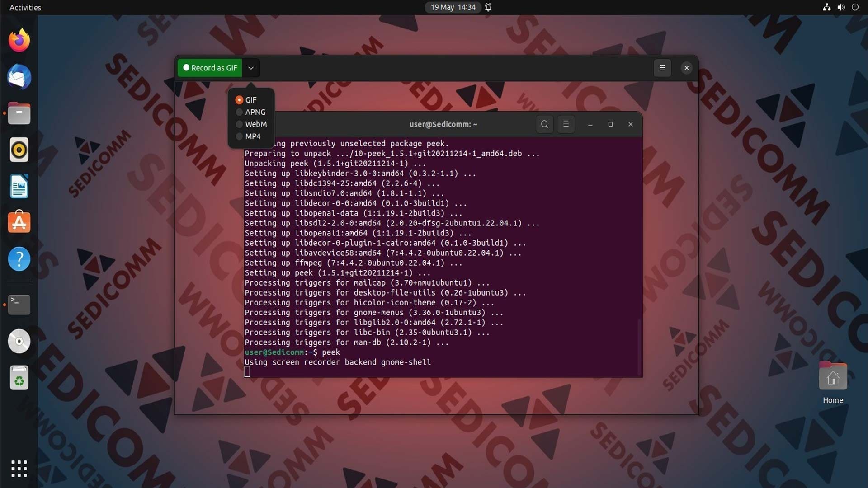The width and height of the screenshot is (868, 488).
Task: Open the Trash from dock
Action: (19, 378)
